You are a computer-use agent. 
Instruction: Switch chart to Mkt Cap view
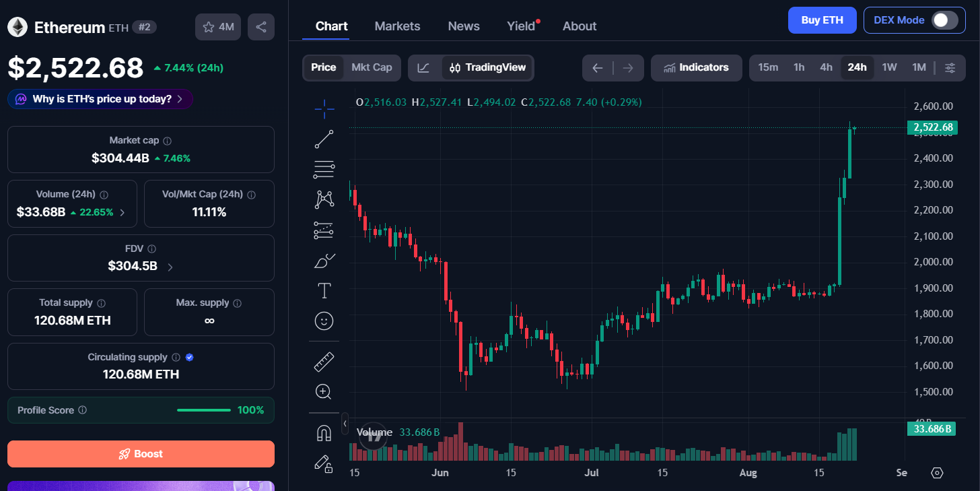(372, 67)
